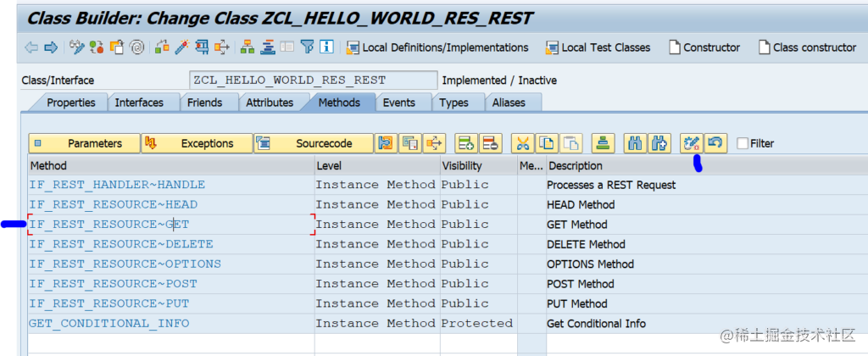Click the Class constructor button

point(807,47)
